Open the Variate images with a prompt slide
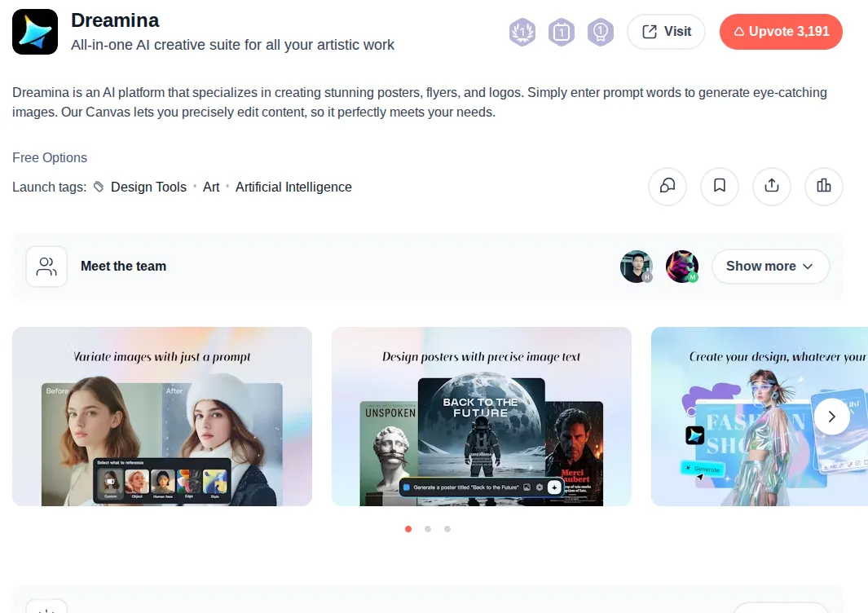 [162, 417]
